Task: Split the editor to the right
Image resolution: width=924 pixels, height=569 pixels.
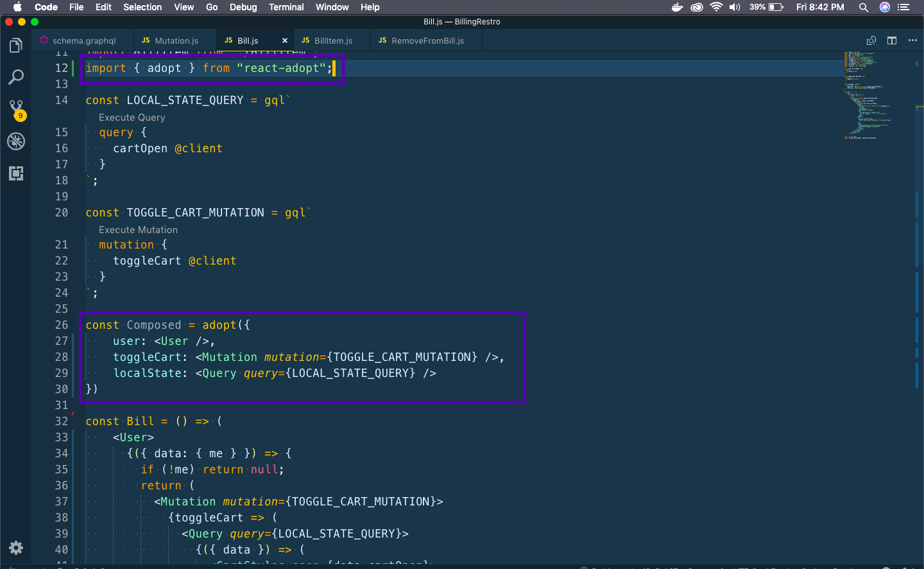Action: pyautogui.click(x=892, y=40)
